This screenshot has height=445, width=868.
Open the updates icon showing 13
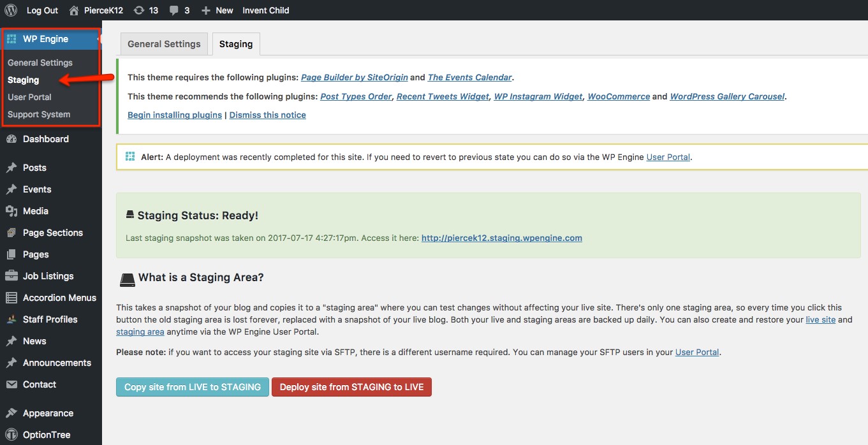(139, 10)
